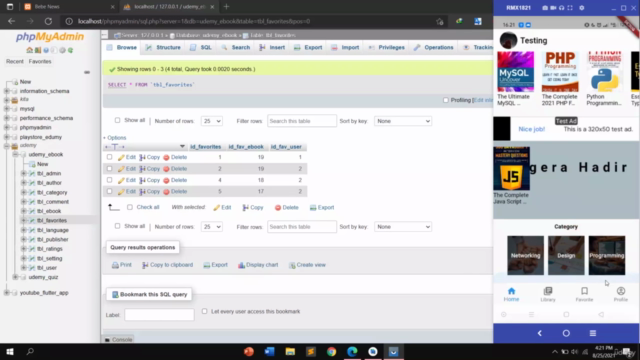Click the Options link above the table
Image resolution: width=640 pixels, height=360 pixels.
coord(116,138)
